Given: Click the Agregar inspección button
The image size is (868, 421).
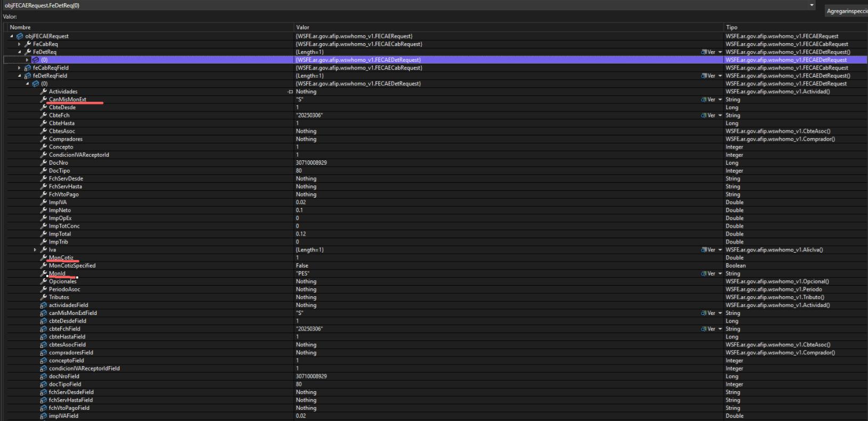Looking at the screenshot, I should pyautogui.click(x=847, y=11).
